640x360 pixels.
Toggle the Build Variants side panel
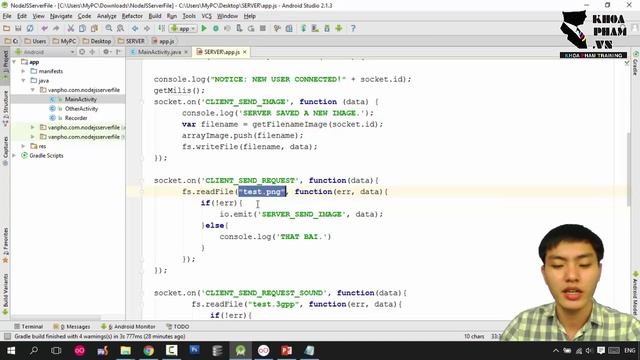(5, 295)
